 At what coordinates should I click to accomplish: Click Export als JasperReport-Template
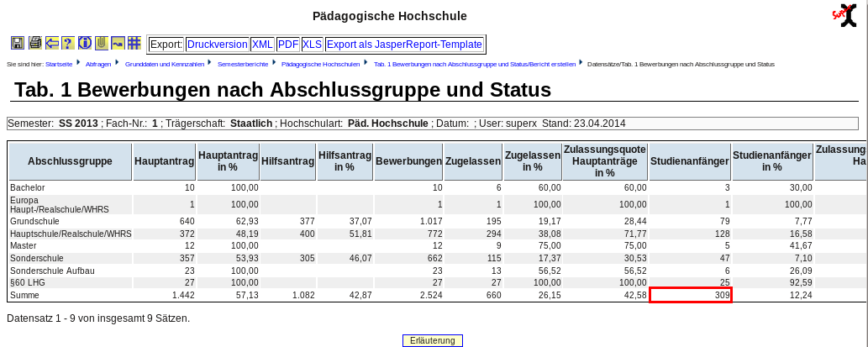click(x=405, y=45)
